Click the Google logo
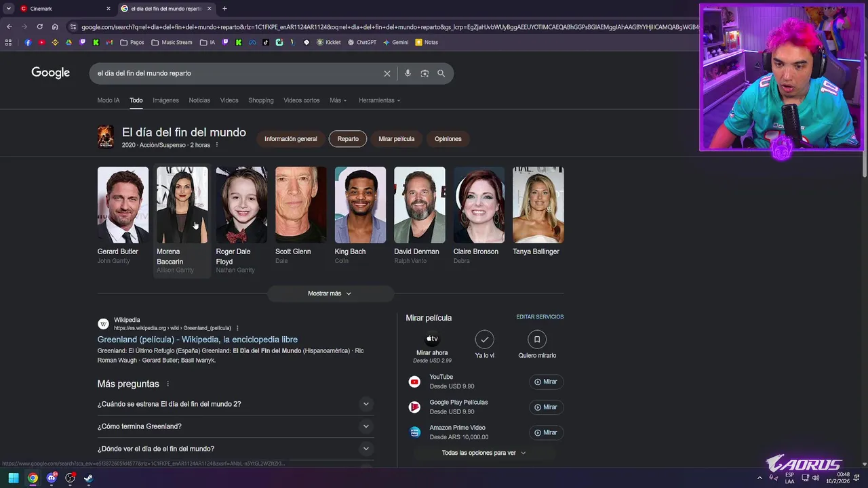The image size is (868, 488). coord(50,73)
